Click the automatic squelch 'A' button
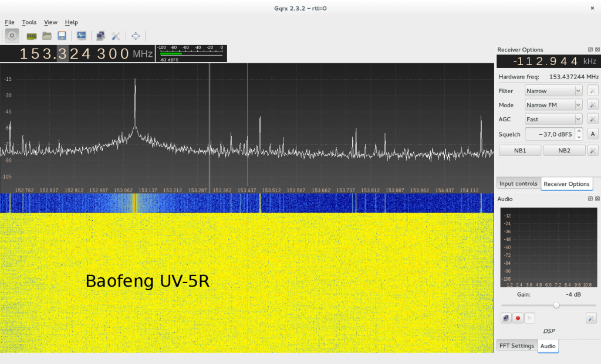The height and width of the screenshot is (364, 601). (593, 134)
